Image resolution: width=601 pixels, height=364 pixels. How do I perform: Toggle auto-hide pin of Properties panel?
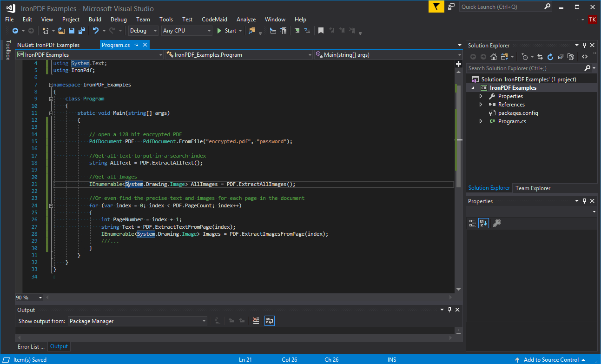click(x=585, y=201)
